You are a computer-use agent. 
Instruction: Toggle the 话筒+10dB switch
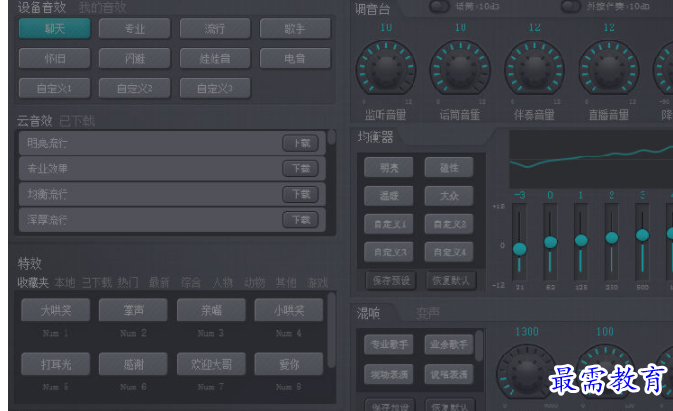coord(439,6)
